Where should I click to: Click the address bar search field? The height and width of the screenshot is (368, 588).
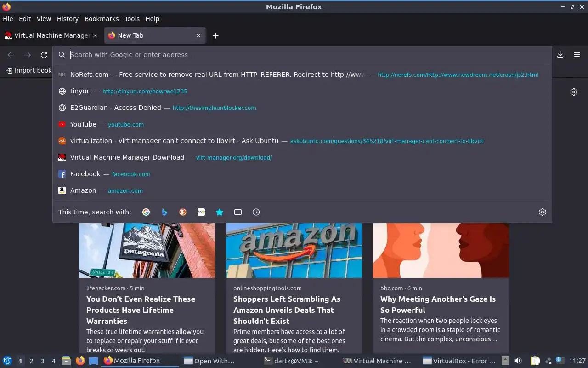click(302, 55)
